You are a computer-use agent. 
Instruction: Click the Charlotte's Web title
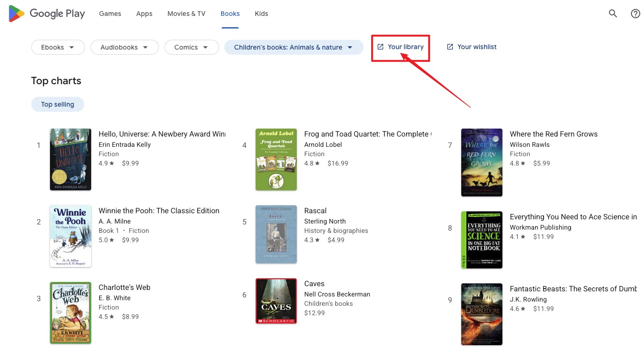pos(124,288)
